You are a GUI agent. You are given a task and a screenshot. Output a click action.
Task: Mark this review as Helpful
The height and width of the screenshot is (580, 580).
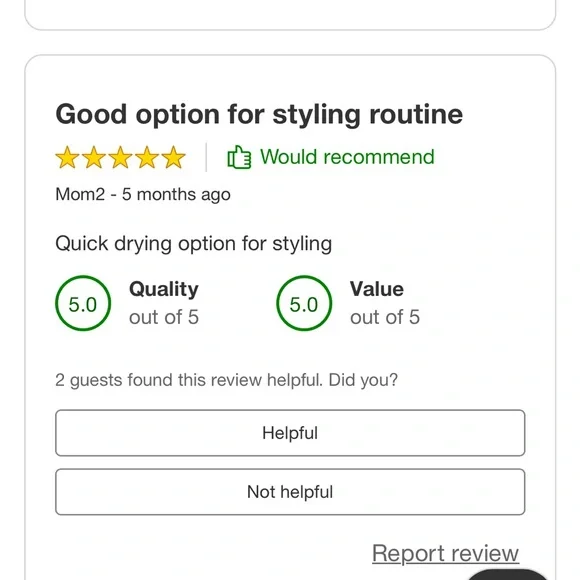coord(290,433)
